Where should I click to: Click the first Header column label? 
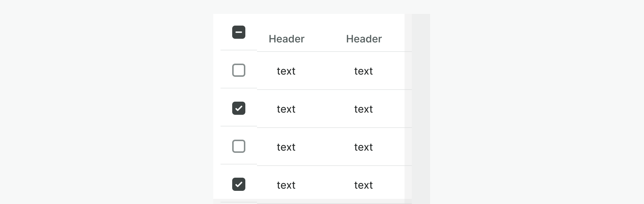pos(287,39)
